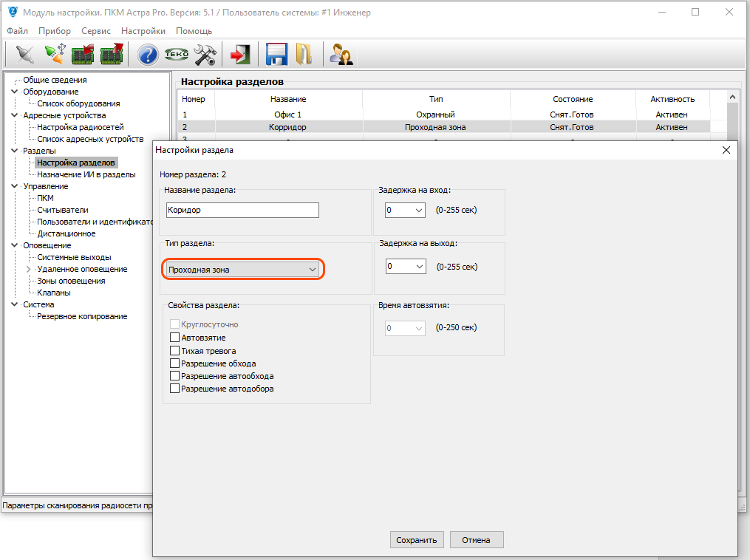This screenshot has width=750, height=560.
Task: Click the users toolbar icon
Action: click(341, 55)
